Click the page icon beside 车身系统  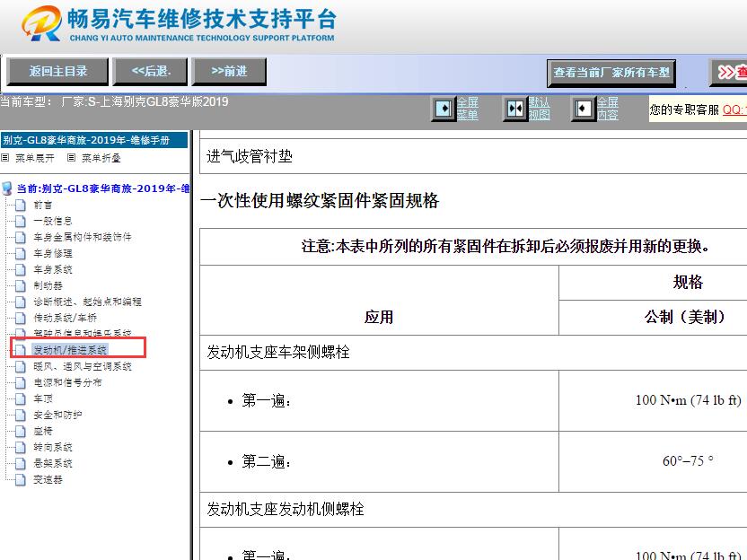point(21,269)
